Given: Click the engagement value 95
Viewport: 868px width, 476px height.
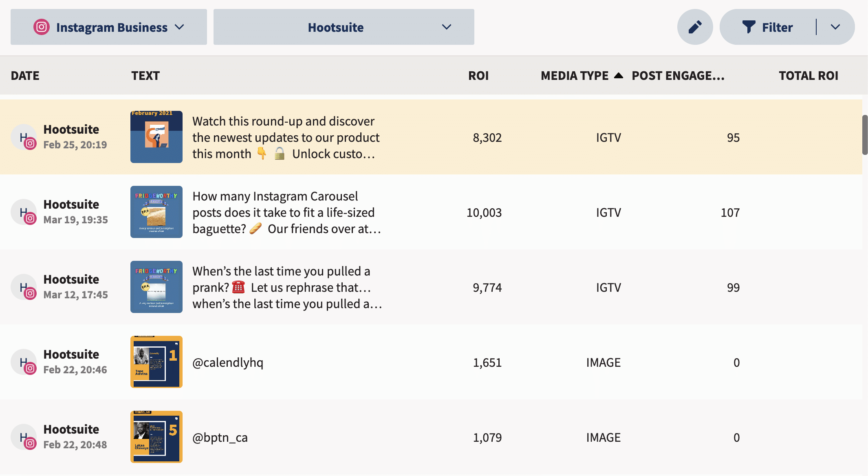Looking at the screenshot, I should coord(733,137).
